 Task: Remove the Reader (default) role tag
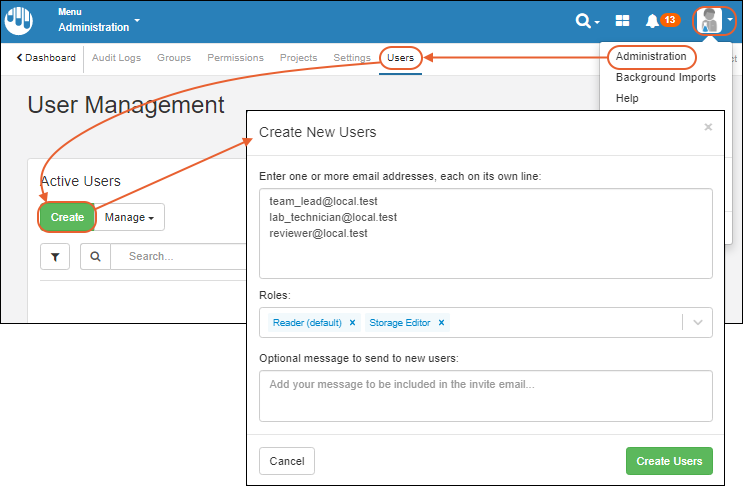click(352, 323)
